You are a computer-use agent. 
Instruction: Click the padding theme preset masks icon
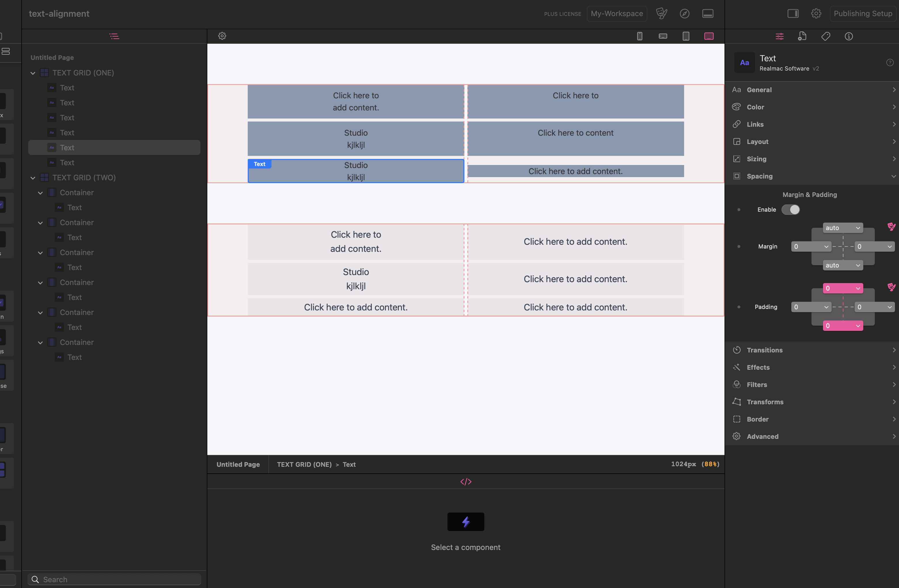pyautogui.click(x=892, y=287)
